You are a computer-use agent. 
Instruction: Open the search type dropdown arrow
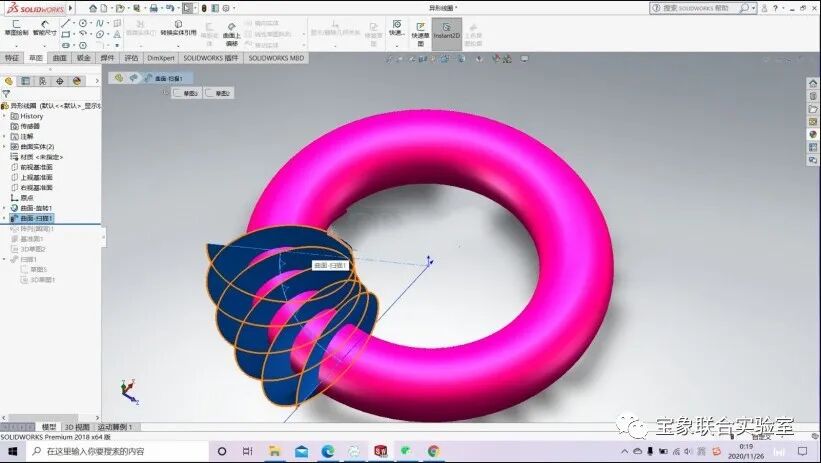[x=753, y=8]
